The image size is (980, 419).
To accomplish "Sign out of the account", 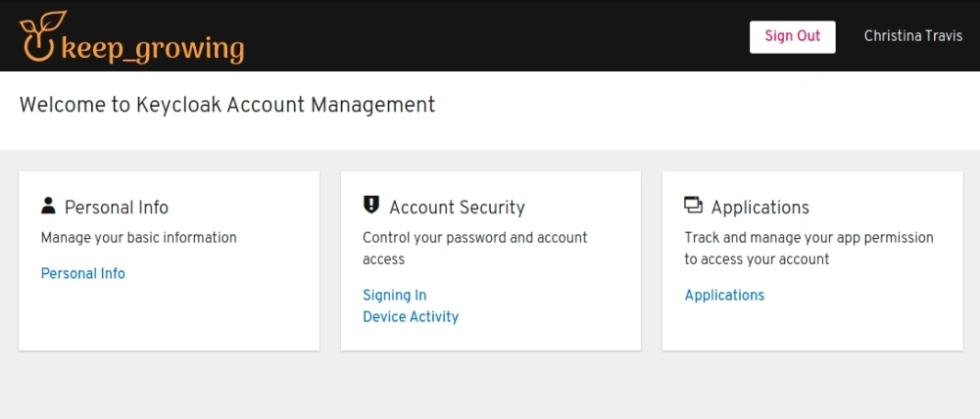I will 793,37.
